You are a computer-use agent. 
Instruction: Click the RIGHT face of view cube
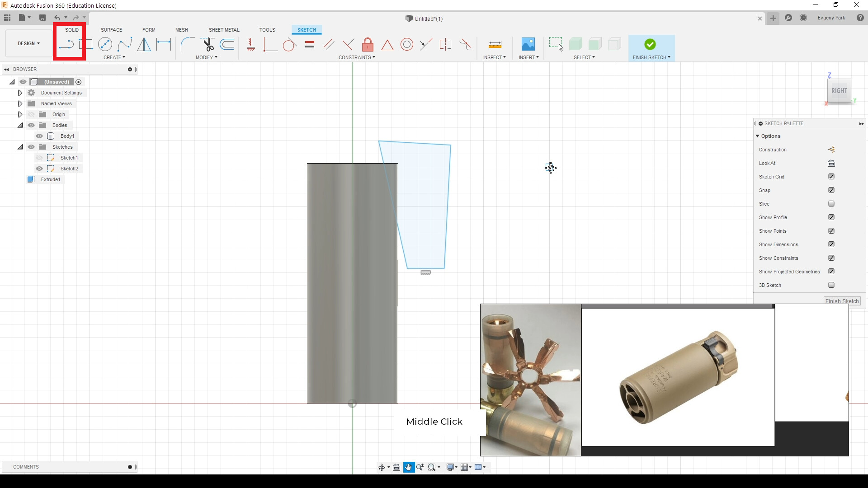(839, 91)
